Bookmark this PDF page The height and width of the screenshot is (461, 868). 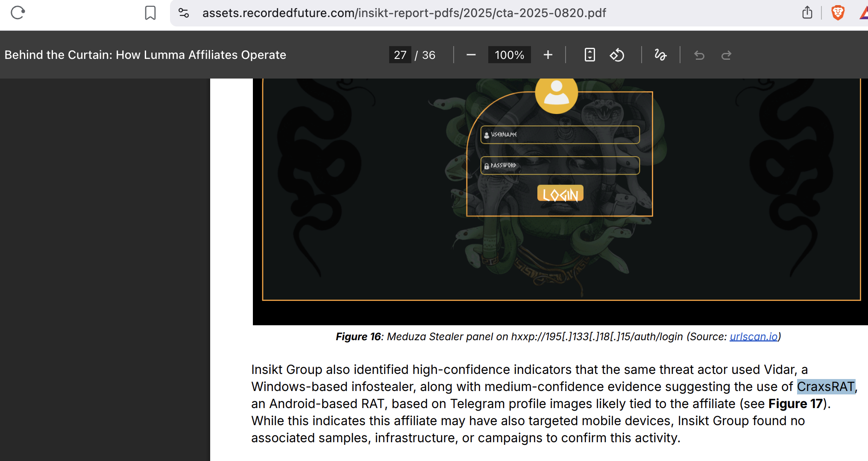click(x=150, y=13)
